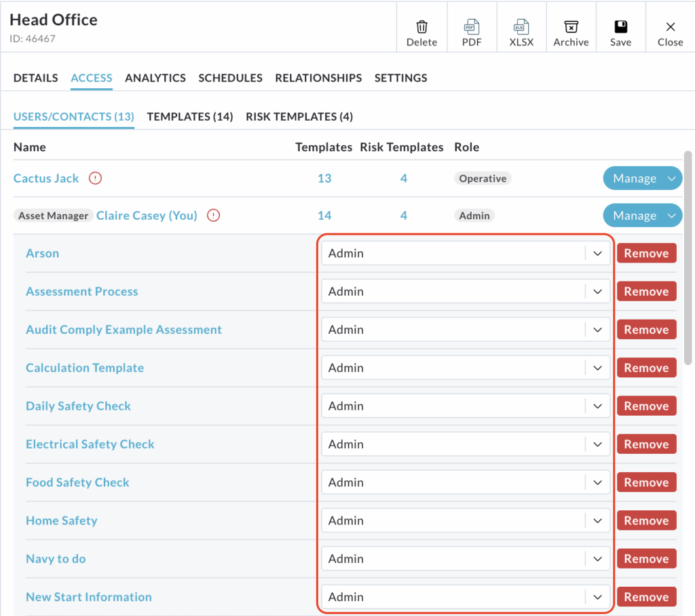The width and height of the screenshot is (695, 616).
Task: Click alert icon next to Claire Casey
Action: tap(214, 216)
